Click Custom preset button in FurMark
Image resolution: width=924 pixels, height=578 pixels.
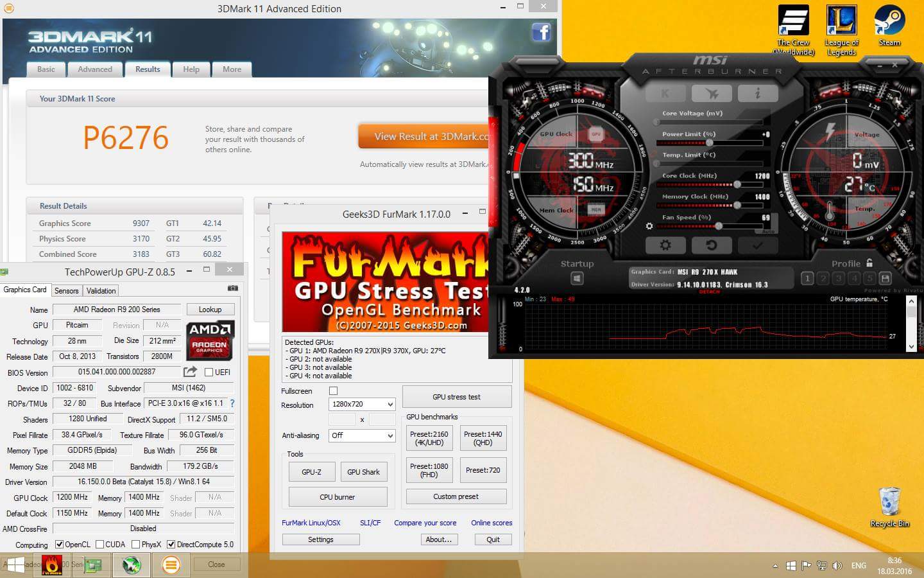tap(456, 496)
